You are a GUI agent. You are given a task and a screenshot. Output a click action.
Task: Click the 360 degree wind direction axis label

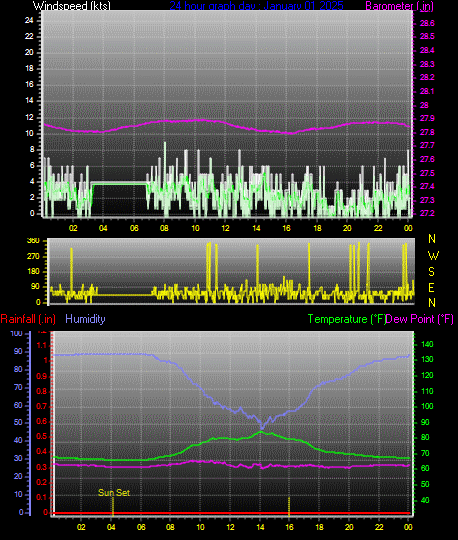[33, 241]
